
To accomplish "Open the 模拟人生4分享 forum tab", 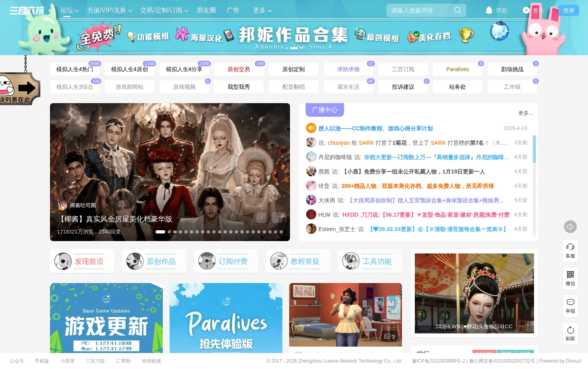I will point(184,69).
